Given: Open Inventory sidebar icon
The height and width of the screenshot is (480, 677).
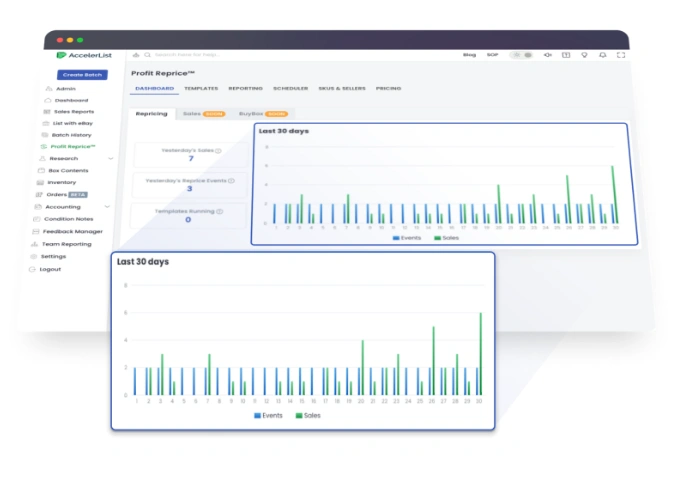Looking at the screenshot, I should coord(40,183).
